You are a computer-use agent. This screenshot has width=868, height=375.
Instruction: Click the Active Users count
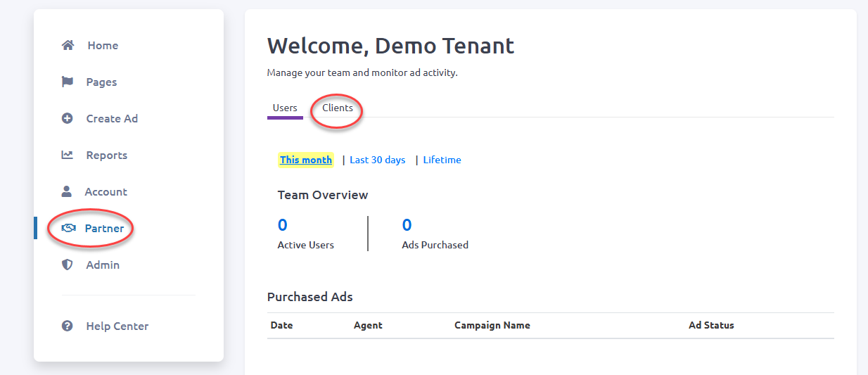pyautogui.click(x=283, y=225)
